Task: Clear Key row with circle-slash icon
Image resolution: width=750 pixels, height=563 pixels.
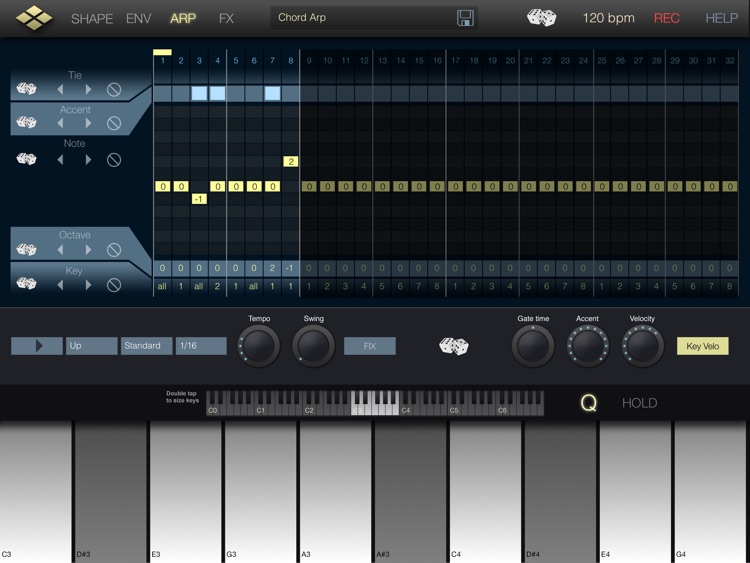Action: pos(114,286)
